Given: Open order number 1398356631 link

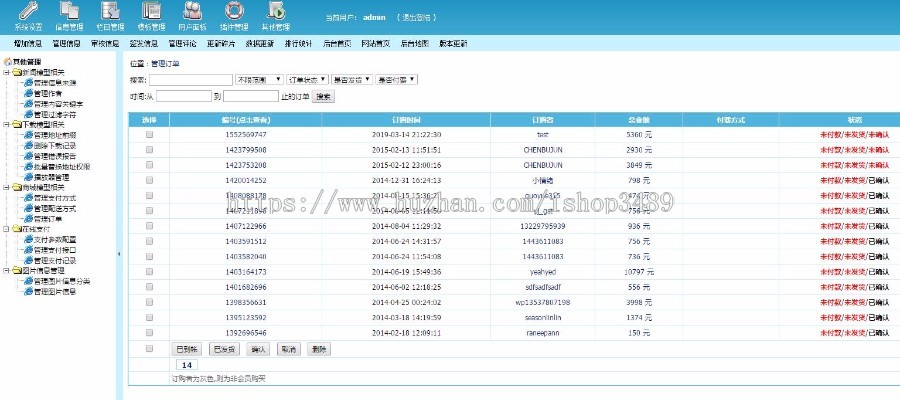Looking at the screenshot, I should click(245, 302).
